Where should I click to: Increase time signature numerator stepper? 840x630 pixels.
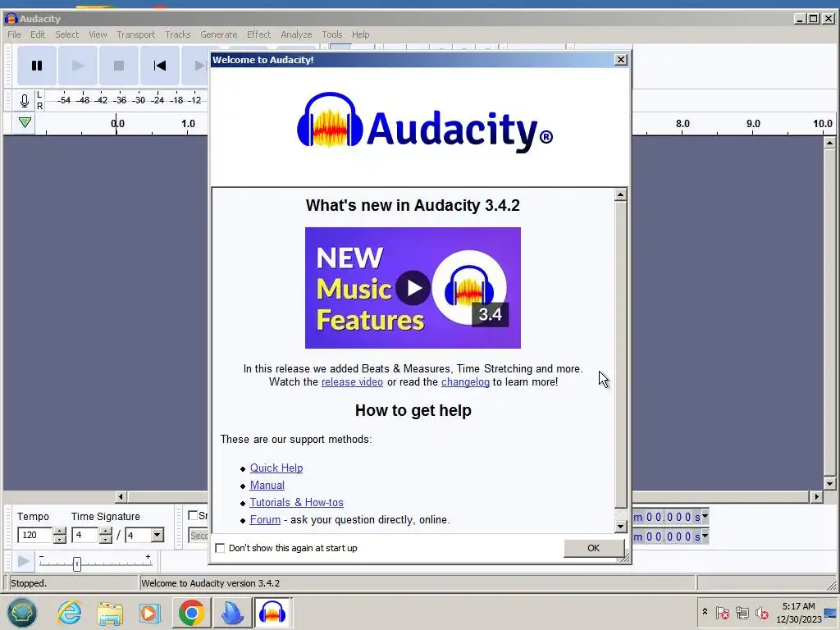[106, 532]
